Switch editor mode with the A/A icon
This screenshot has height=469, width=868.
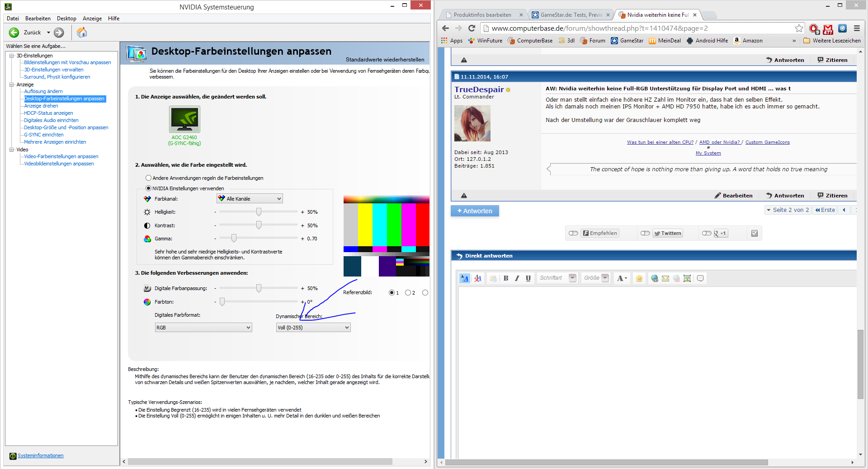coord(465,278)
